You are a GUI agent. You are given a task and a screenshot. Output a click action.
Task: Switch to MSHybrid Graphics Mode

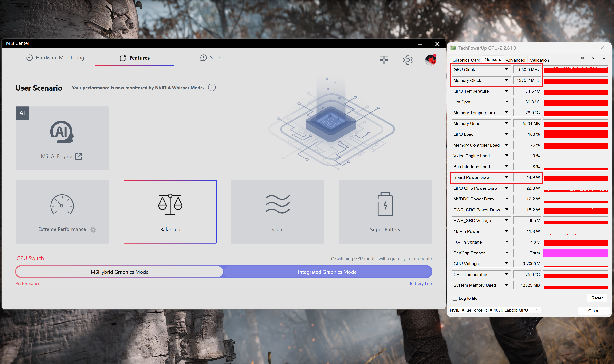pos(120,272)
